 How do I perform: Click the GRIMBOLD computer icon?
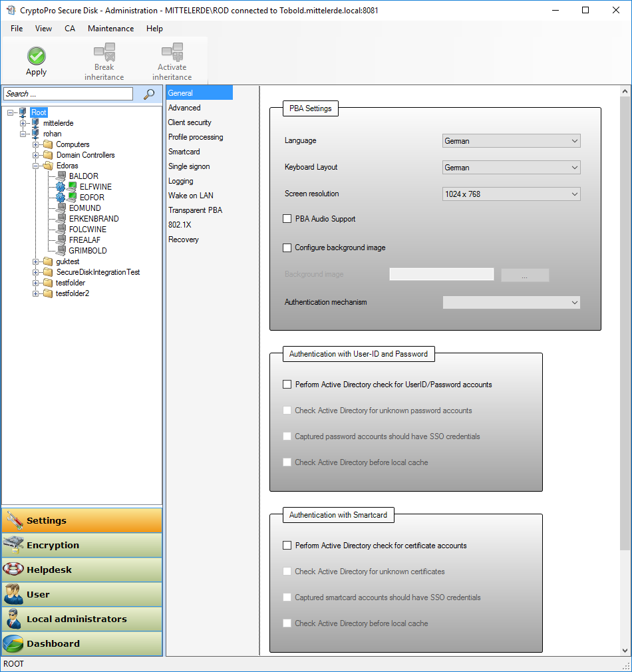(61, 251)
